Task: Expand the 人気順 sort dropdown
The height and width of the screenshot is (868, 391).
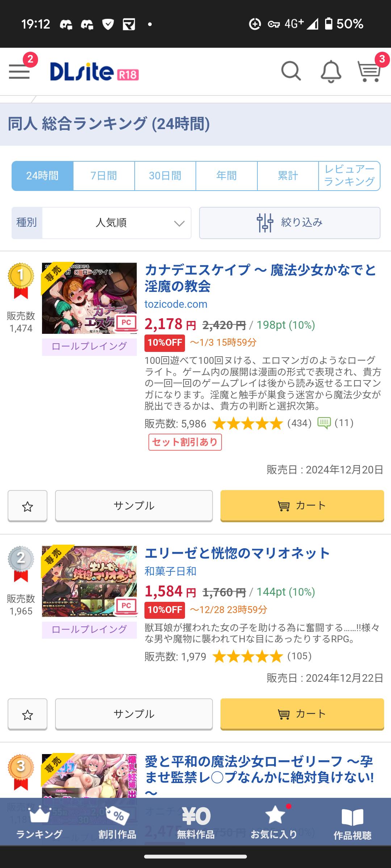Action: pyautogui.click(x=116, y=223)
